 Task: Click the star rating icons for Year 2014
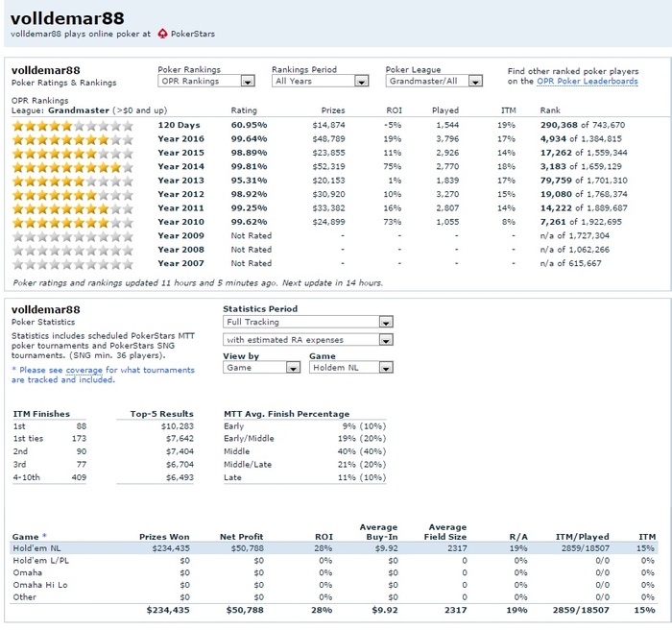[x=72, y=167]
